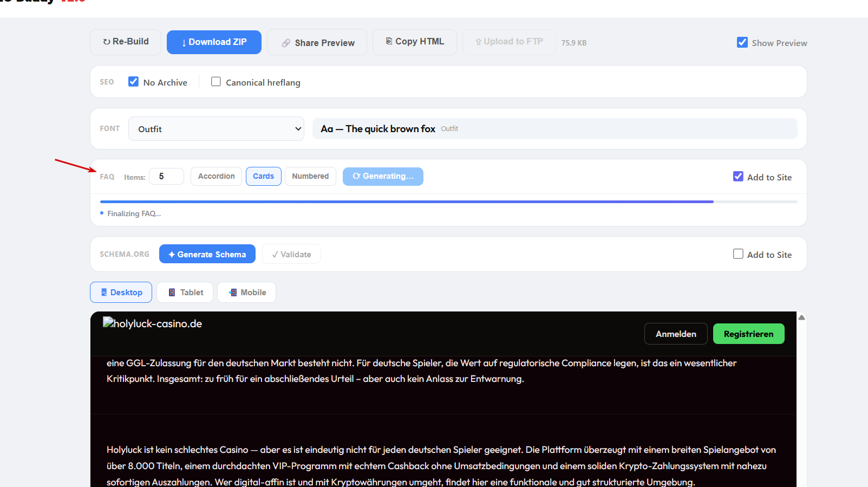Click the Generating FAQ button
This screenshot has height=487, width=868.
point(383,176)
